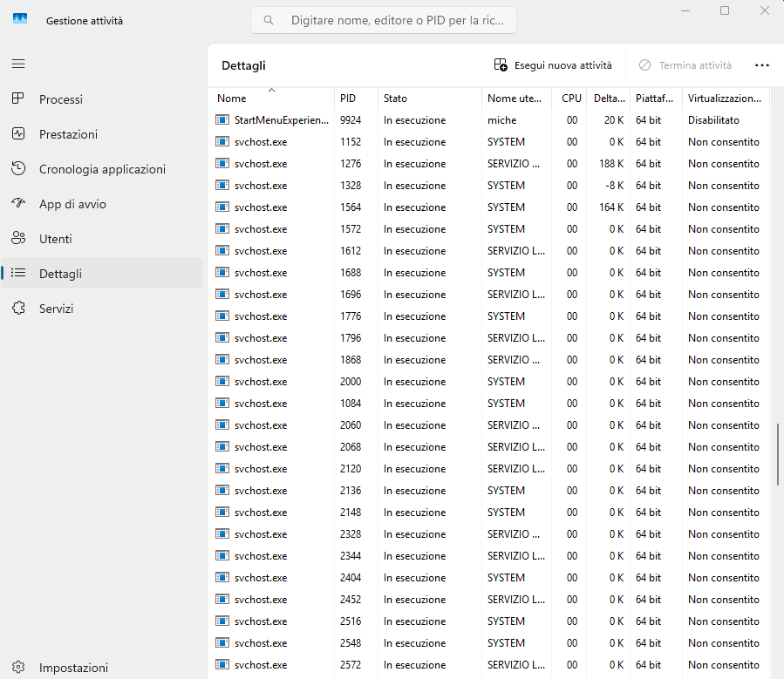This screenshot has width=784, height=679.
Task: Sort by the Delta column header
Action: tap(609, 98)
